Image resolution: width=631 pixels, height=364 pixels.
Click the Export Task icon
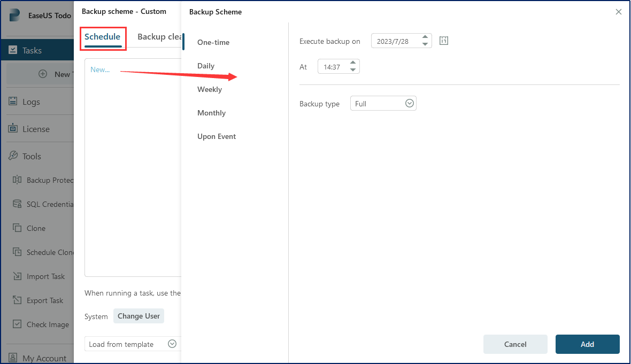coord(17,300)
